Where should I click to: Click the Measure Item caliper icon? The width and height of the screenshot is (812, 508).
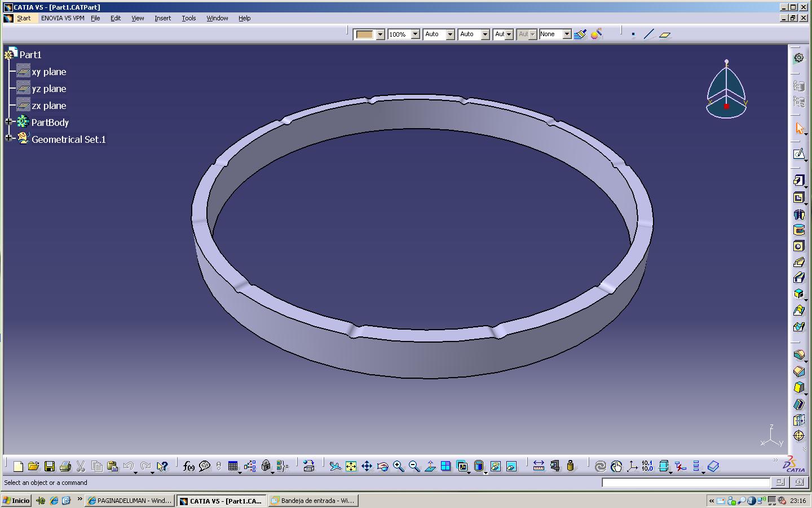tap(555, 466)
